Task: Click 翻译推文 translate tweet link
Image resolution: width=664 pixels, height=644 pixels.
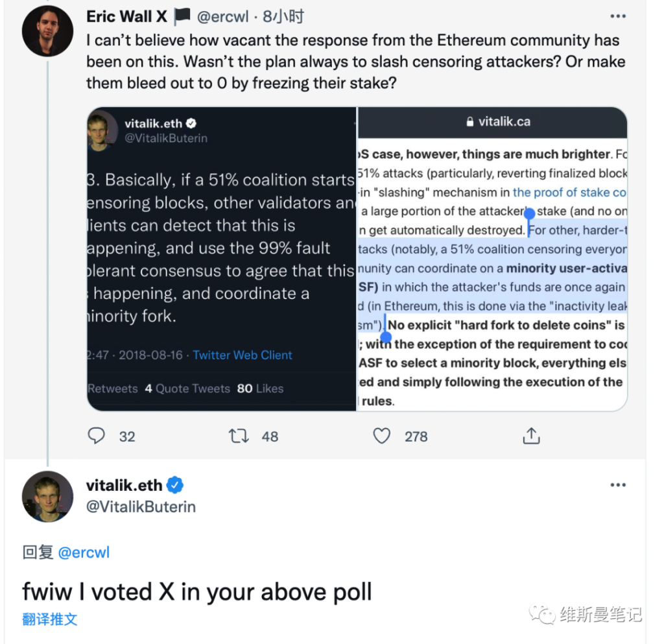Action: [49, 619]
